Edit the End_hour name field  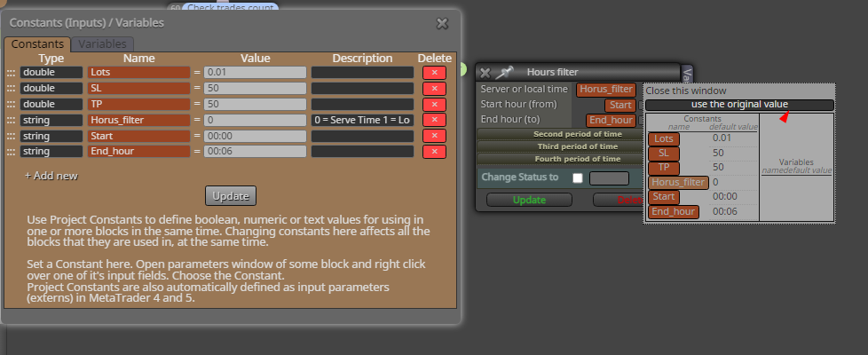coord(139,152)
